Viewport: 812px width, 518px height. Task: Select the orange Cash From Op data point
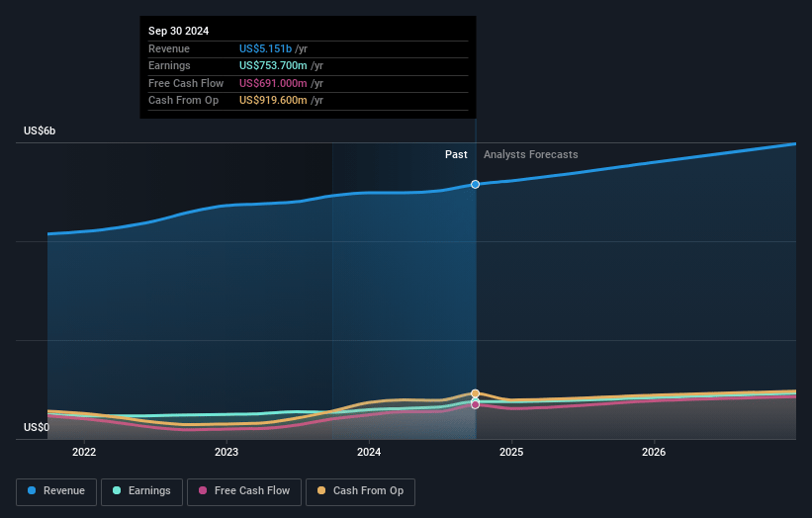pos(475,393)
